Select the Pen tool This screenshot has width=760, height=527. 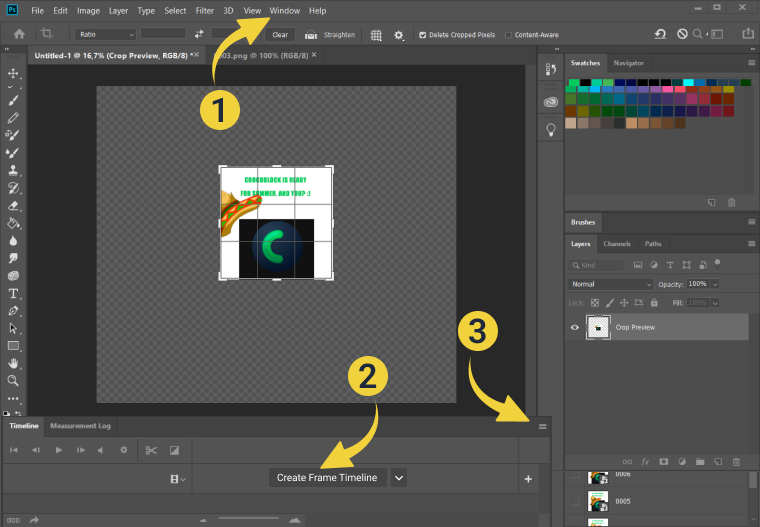pyautogui.click(x=13, y=311)
